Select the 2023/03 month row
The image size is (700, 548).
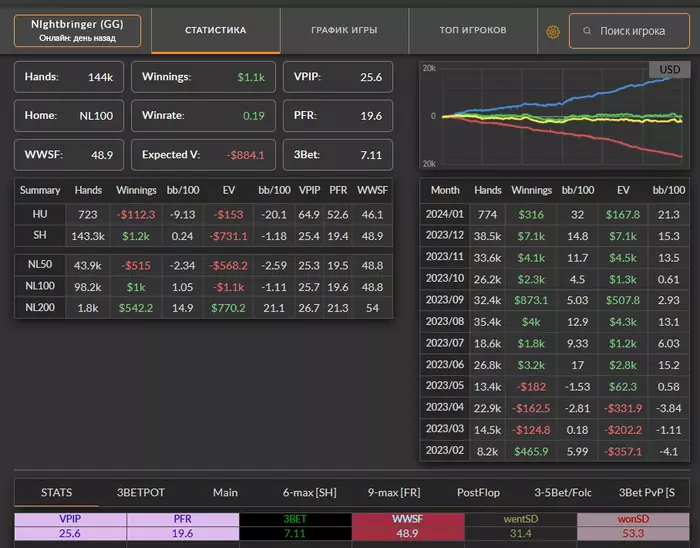(554, 430)
